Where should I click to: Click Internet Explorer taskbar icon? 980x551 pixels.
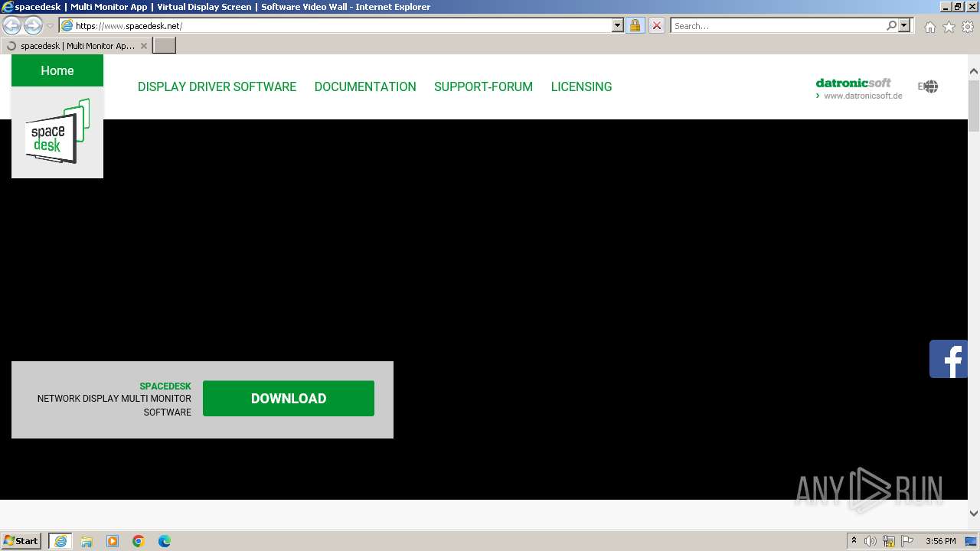pos(60,541)
